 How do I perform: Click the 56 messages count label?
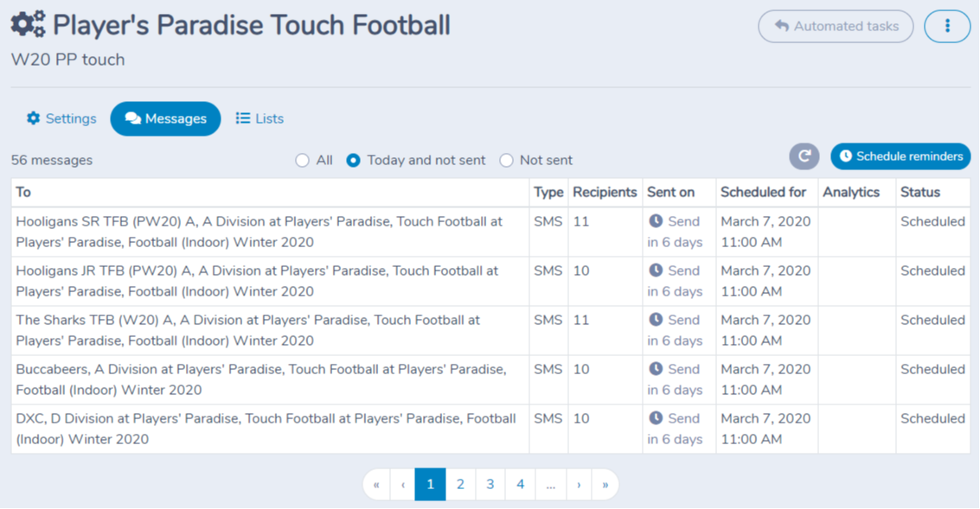click(52, 161)
